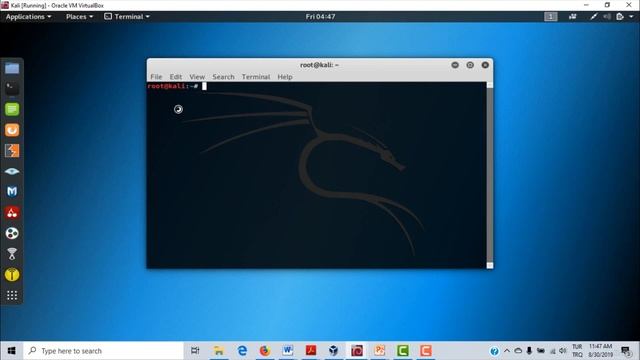Show all applications grid in the dock

pyautogui.click(x=12, y=295)
